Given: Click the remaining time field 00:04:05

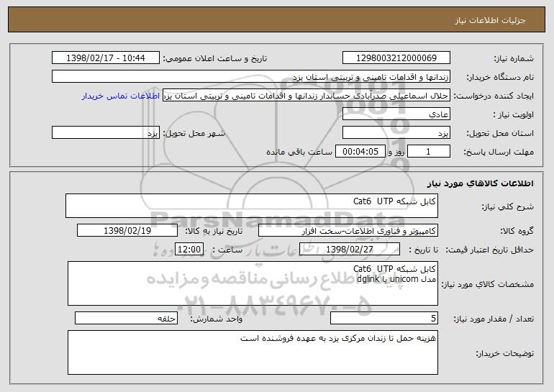Looking at the screenshot, I should (x=360, y=152).
